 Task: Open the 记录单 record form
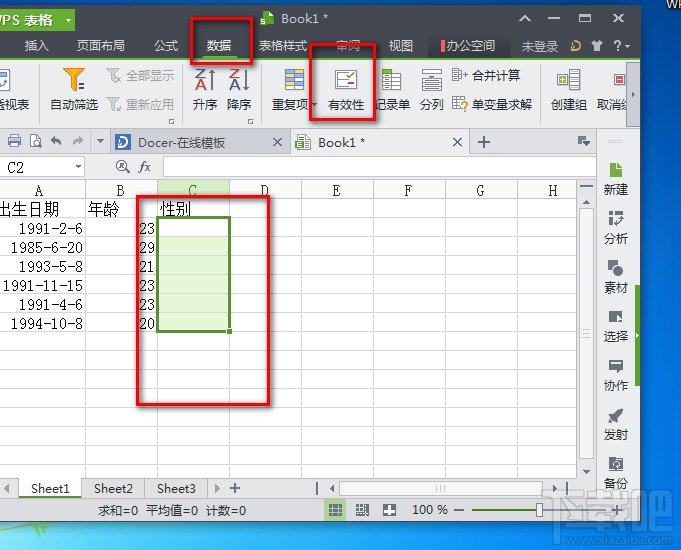point(392,89)
